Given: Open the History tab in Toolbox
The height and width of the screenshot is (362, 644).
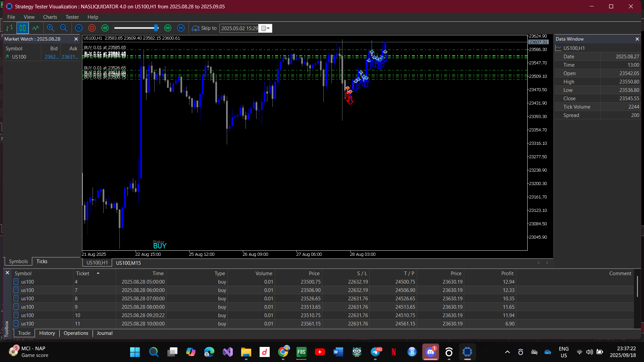Looking at the screenshot, I should pyautogui.click(x=47, y=333).
